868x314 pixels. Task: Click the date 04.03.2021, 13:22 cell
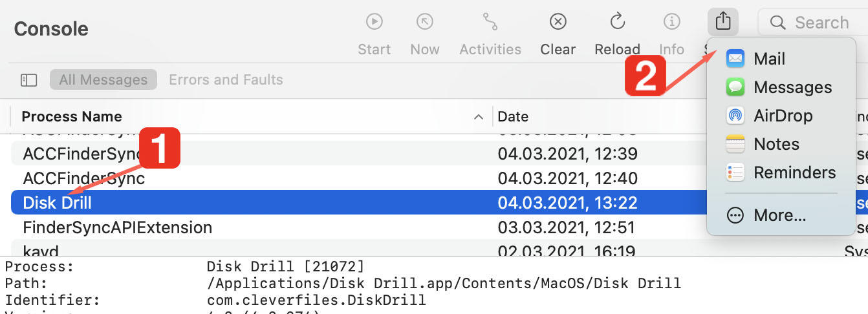567,203
